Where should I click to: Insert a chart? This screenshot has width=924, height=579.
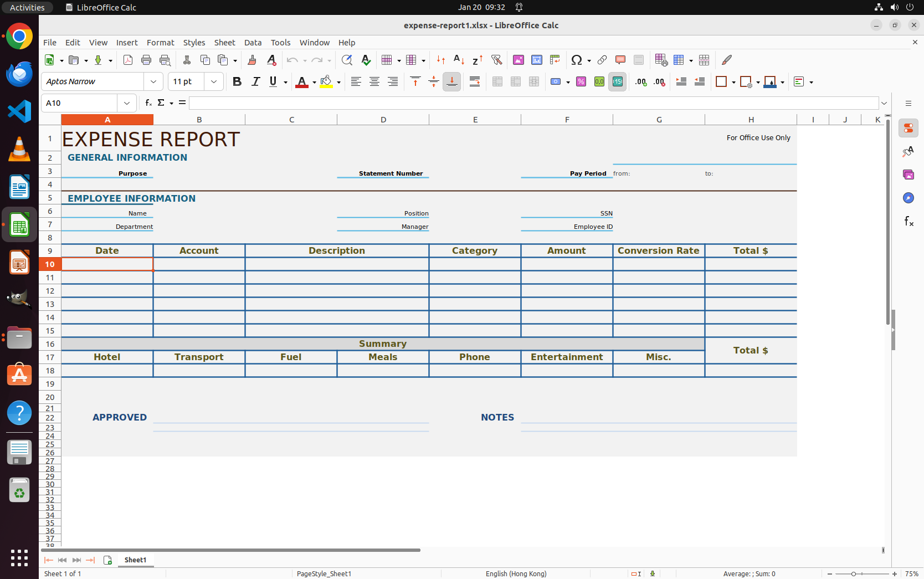pos(536,60)
